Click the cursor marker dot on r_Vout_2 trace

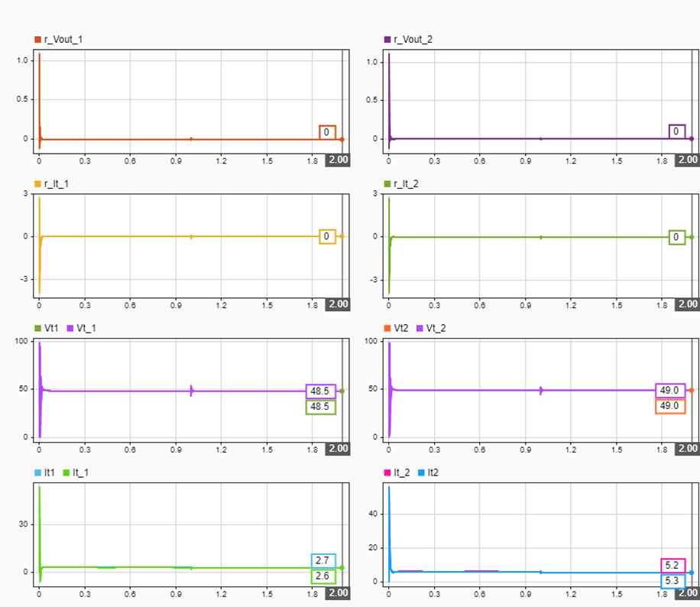(692, 138)
